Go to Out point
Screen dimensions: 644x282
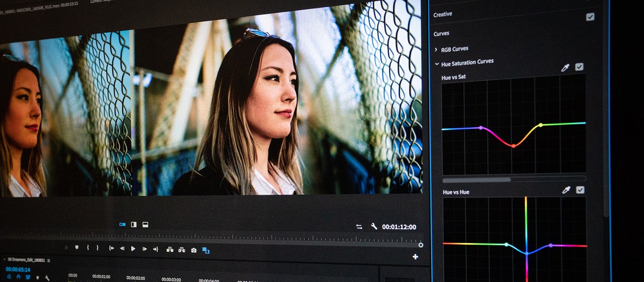(156, 249)
